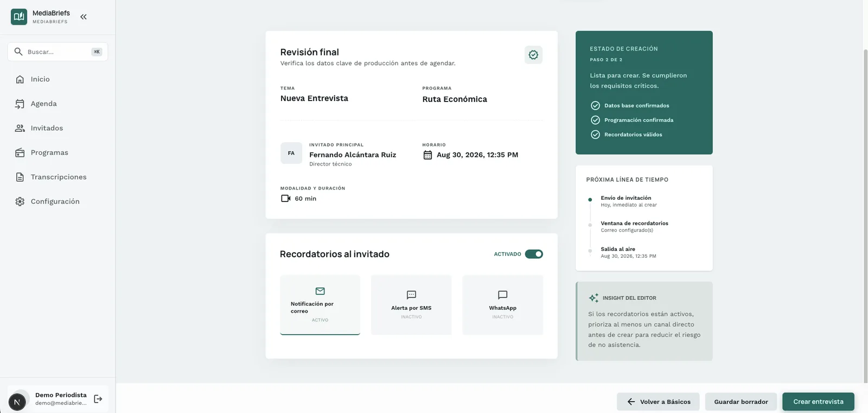Click the Agenda calendar icon
The height and width of the screenshot is (413, 868).
(20, 104)
